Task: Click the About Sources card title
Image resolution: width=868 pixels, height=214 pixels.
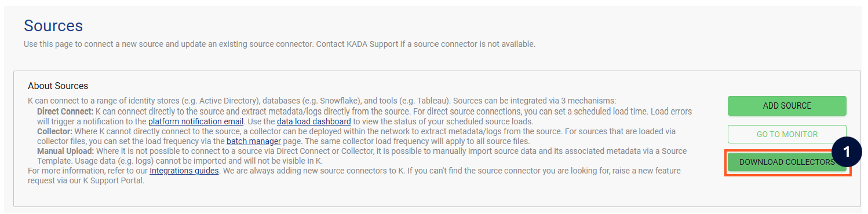Action: 58,86
